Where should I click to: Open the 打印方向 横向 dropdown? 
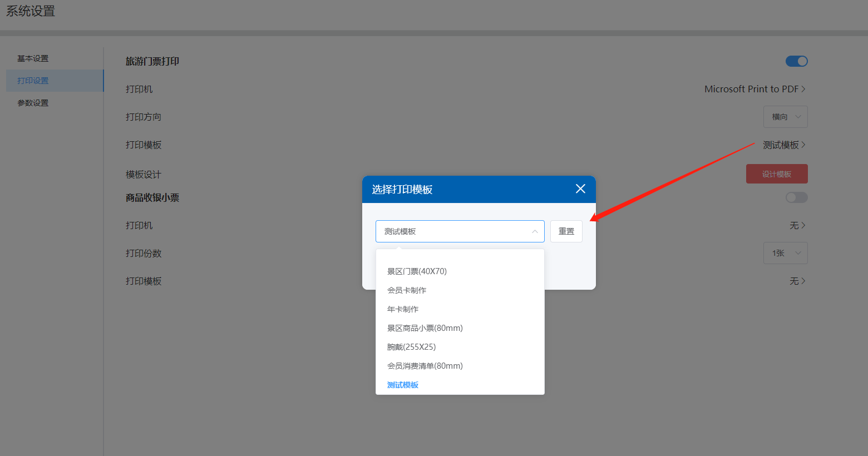785,117
